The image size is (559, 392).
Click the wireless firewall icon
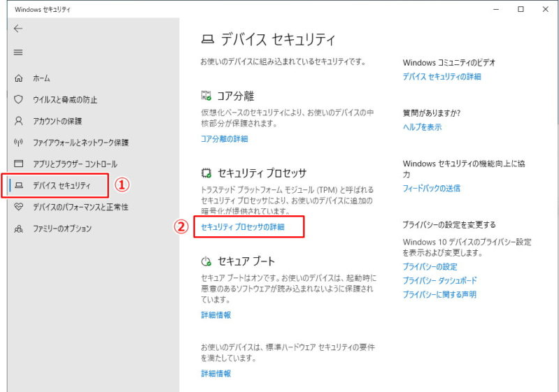point(18,143)
